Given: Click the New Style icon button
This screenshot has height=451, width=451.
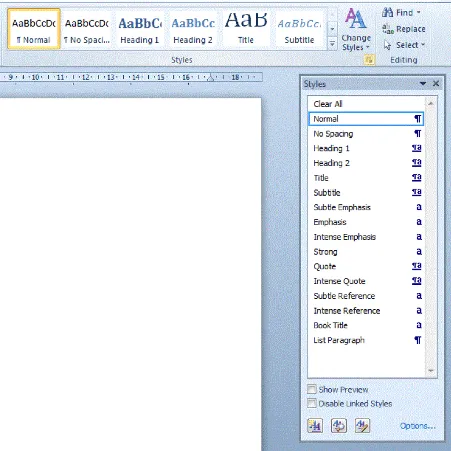Looking at the screenshot, I should pyautogui.click(x=315, y=426).
